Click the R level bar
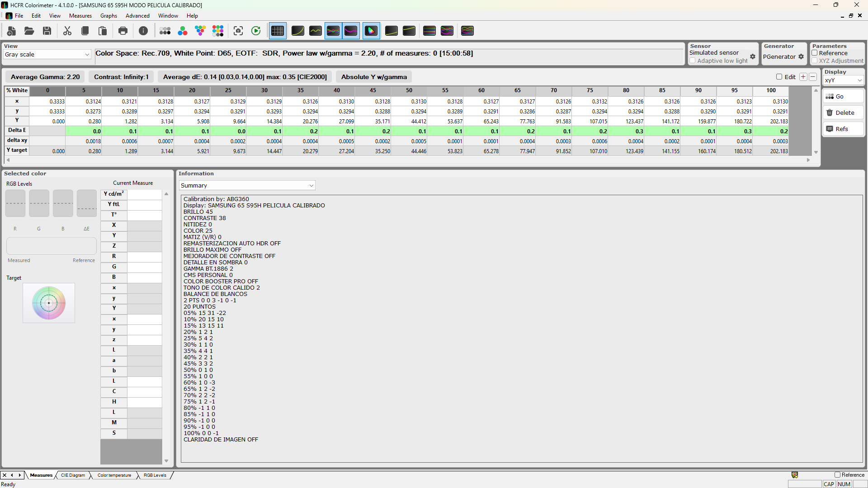The width and height of the screenshot is (868, 488). (15, 203)
